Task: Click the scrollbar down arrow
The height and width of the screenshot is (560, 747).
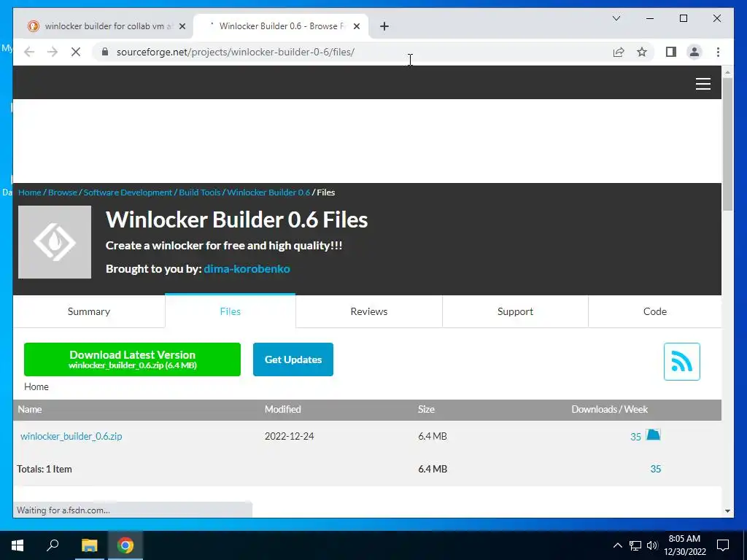Action: tap(727, 511)
